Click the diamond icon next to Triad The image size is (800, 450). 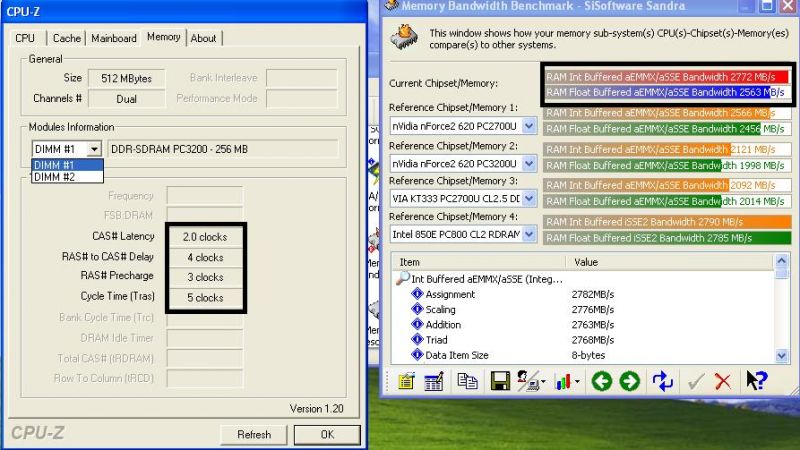417,339
